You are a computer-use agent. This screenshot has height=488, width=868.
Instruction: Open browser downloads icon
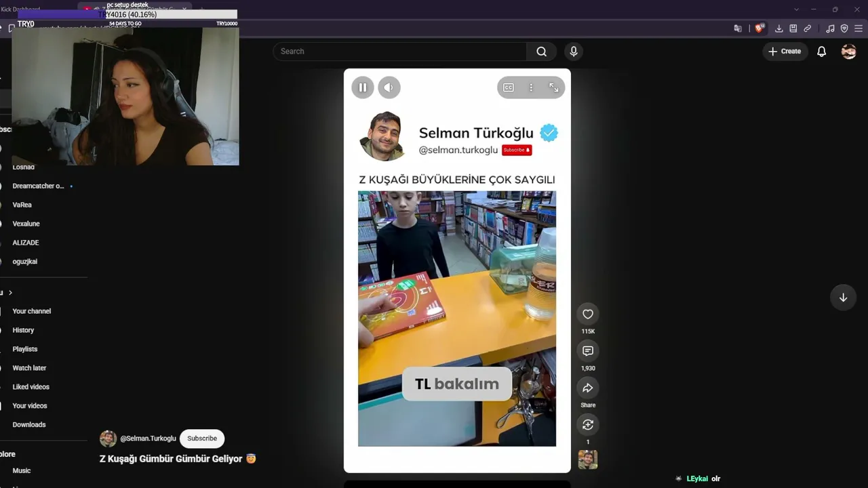pyautogui.click(x=779, y=28)
